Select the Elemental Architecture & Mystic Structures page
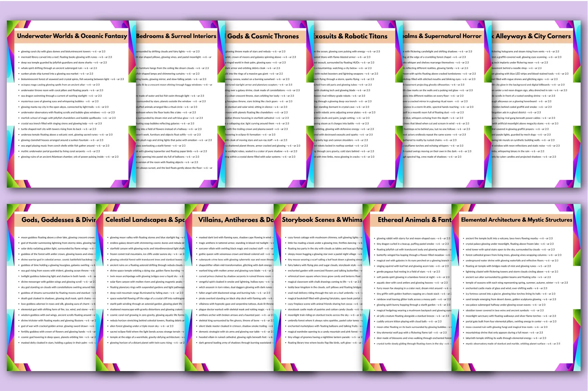The height and width of the screenshot is (391, 588). pos(516,287)
